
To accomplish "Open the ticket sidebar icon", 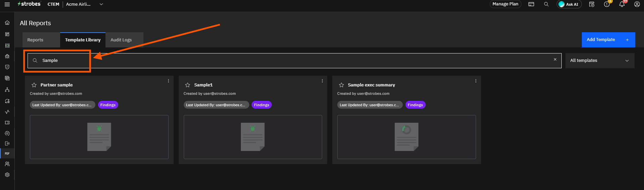I will pyautogui.click(x=7, y=123).
